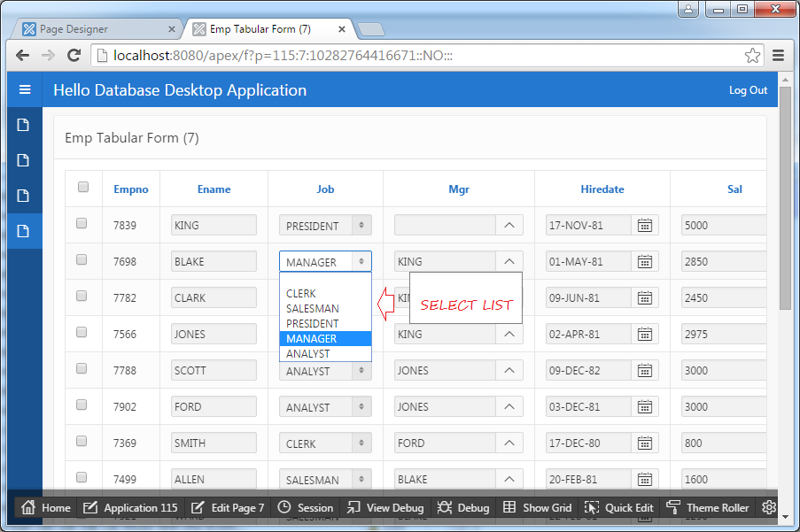The height and width of the screenshot is (532, 800).
Task: Open Mgr popup arrow in KING's row
Action: (509, 225)
